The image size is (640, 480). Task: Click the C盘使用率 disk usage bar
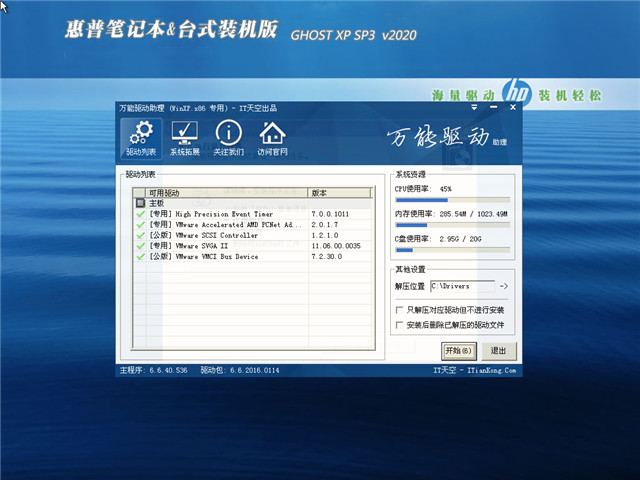tap(452, 250)
